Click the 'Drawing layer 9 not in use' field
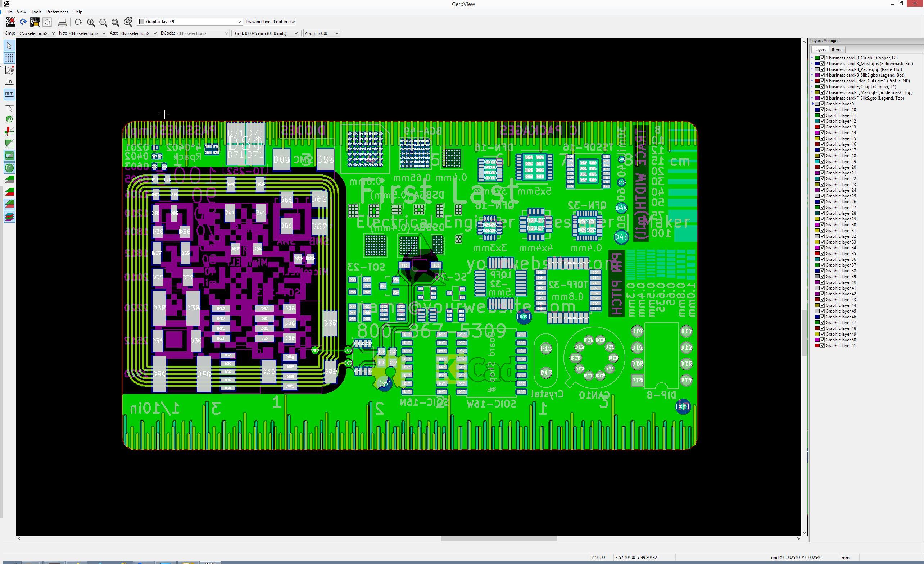 point(270,22)
